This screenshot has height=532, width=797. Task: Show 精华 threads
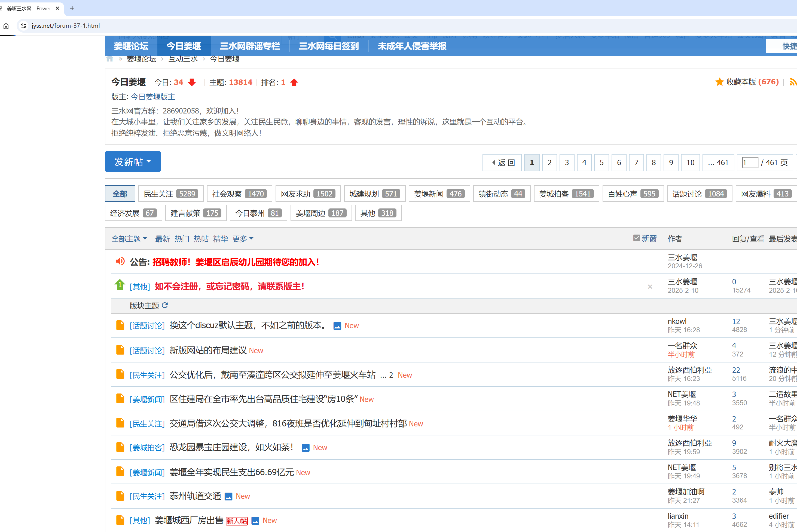(220, 239)
